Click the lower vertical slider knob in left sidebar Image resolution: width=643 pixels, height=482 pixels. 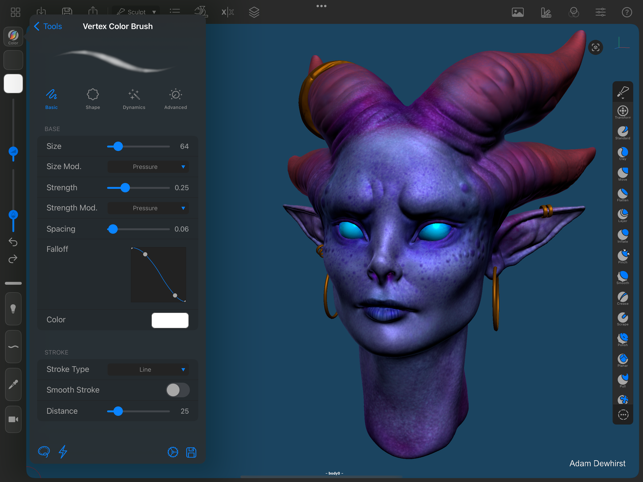tap(13, 215)
